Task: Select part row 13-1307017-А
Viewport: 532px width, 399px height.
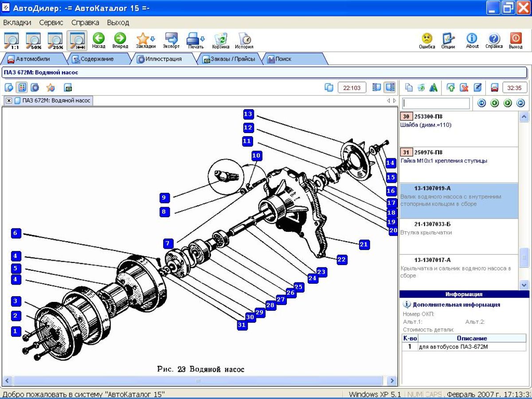Action: pos(459,272)
